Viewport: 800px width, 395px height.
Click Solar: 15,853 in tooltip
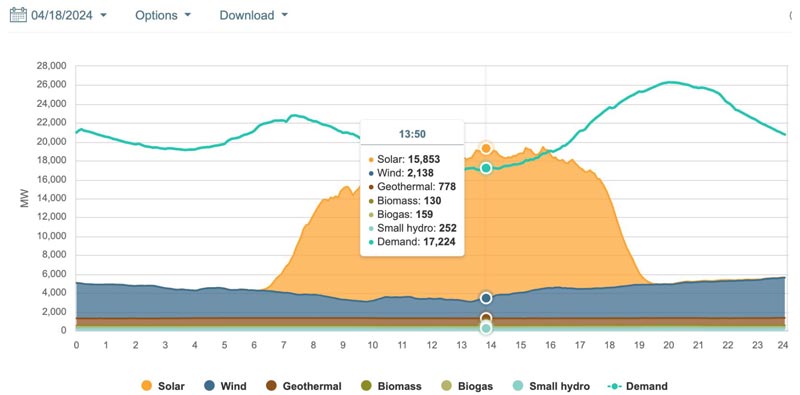tap(404, 159)
